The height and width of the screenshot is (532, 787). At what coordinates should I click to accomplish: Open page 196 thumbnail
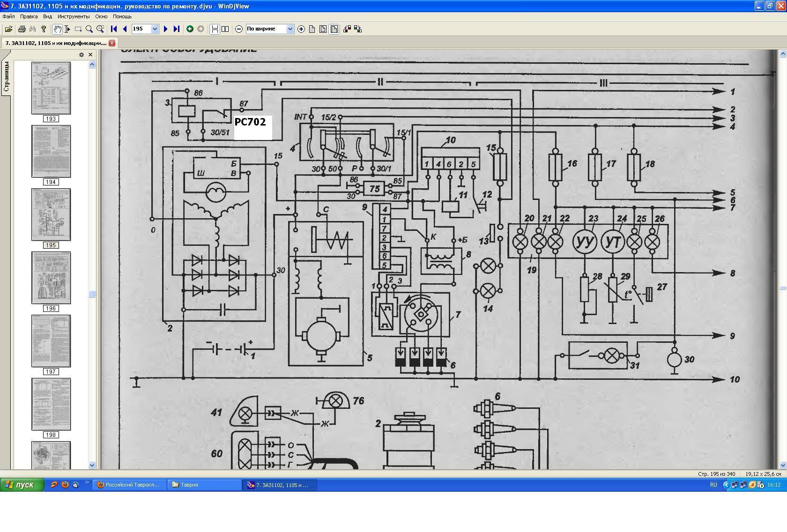point(51,278)
